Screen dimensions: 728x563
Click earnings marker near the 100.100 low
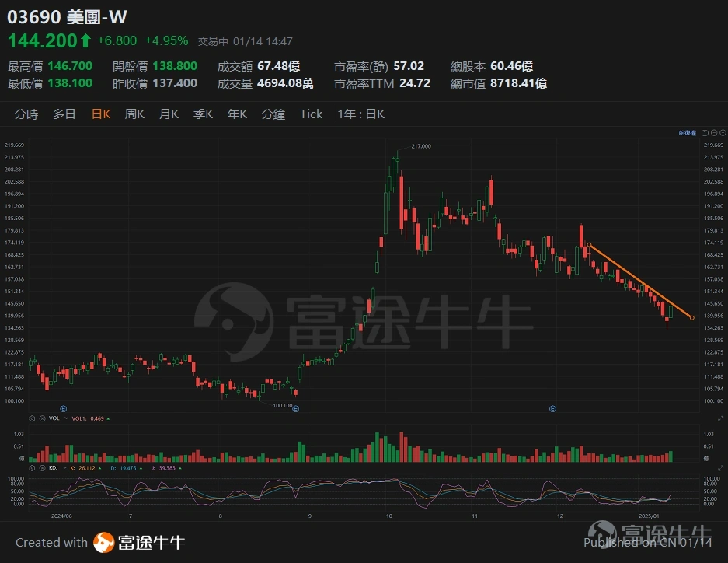point(296,409)
